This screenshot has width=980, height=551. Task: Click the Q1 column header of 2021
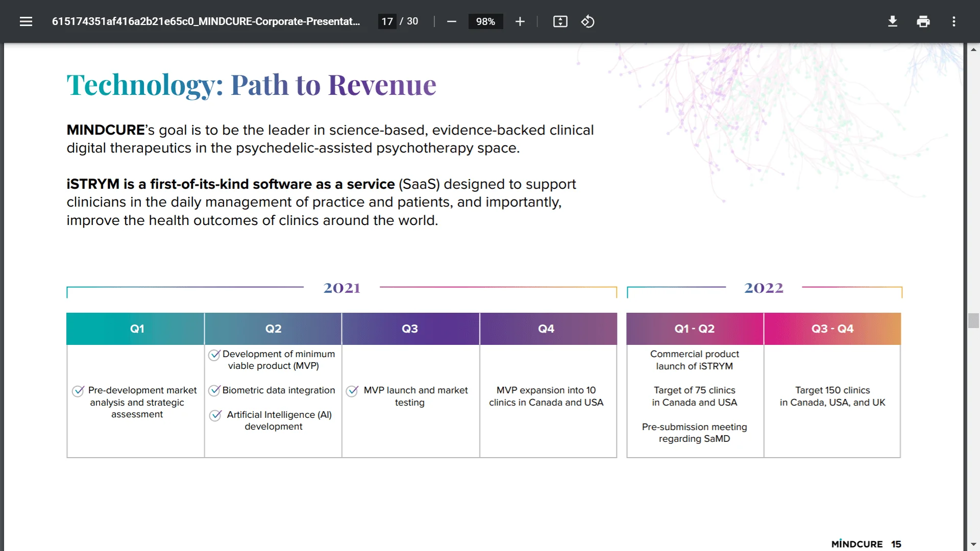(x=135, y=329)
